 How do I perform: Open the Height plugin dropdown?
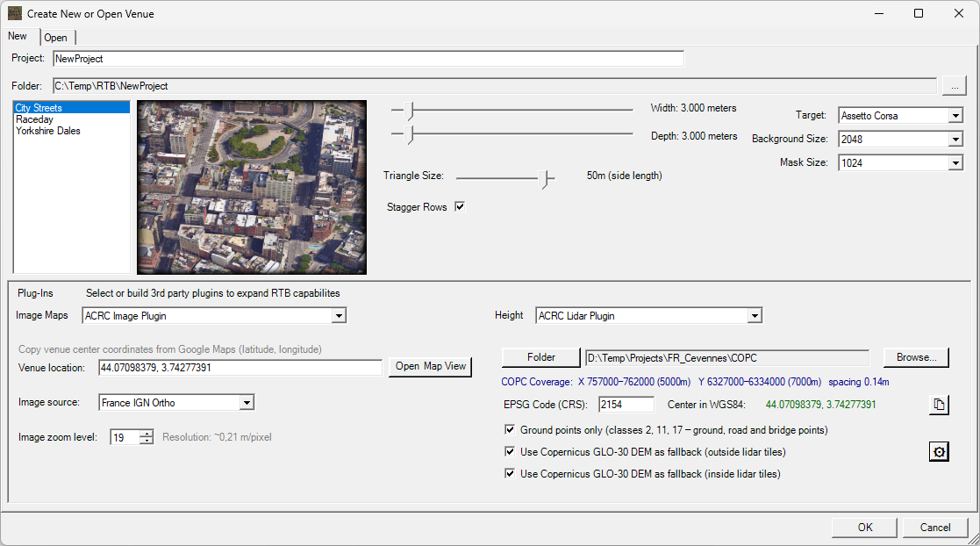[754, 316]
